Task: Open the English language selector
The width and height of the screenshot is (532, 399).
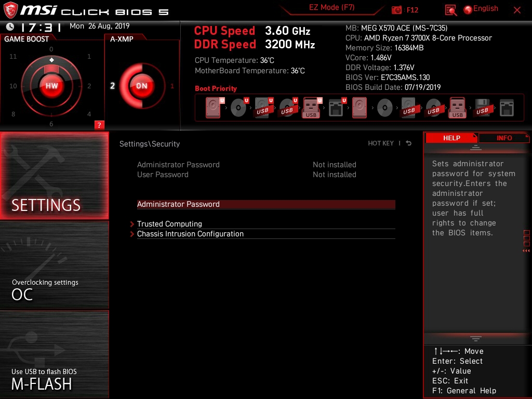Action: [486, 8]
